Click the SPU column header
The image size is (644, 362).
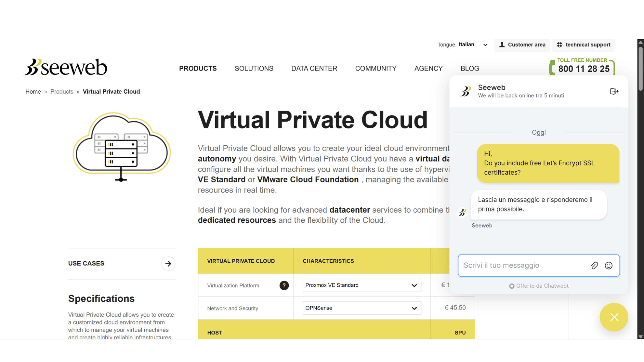coord(460,333)
